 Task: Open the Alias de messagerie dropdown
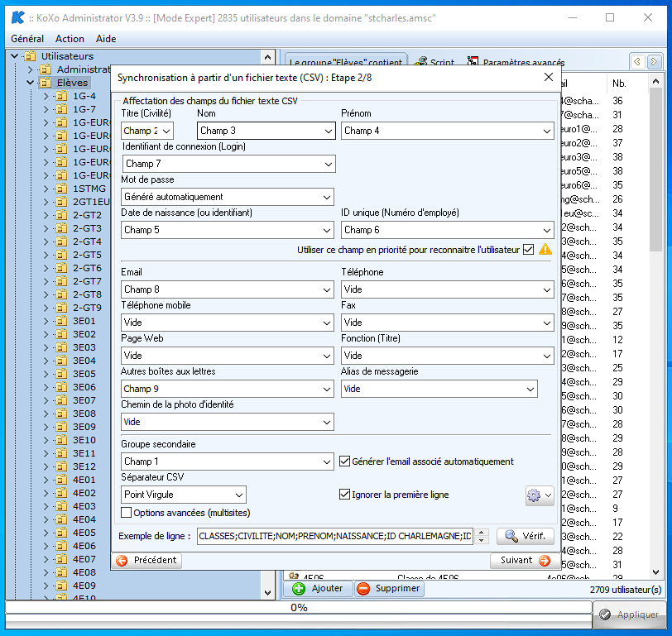coord(439,389)
